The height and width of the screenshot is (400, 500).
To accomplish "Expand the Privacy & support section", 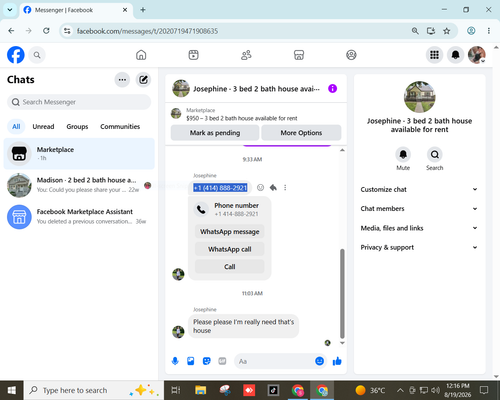I will coord(419,247).
